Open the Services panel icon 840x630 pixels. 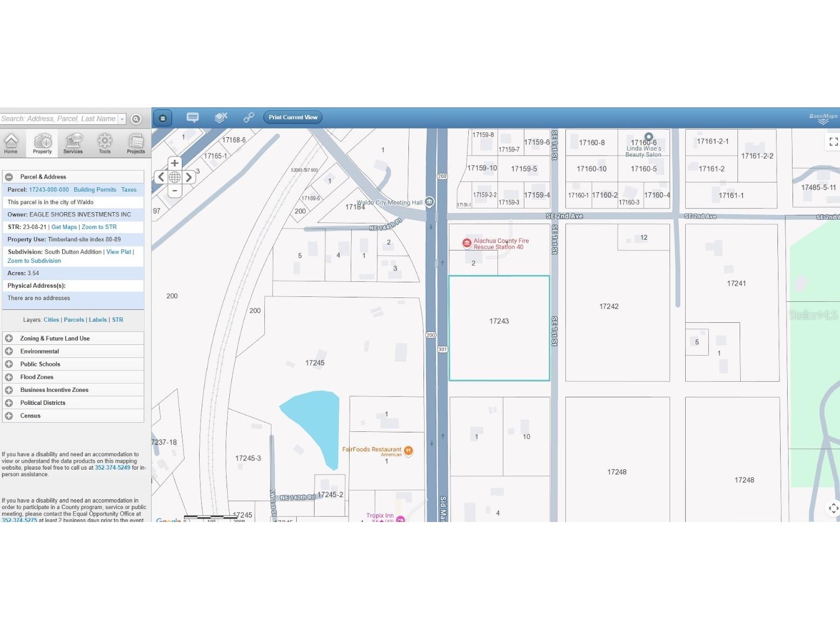pos(73,141)
